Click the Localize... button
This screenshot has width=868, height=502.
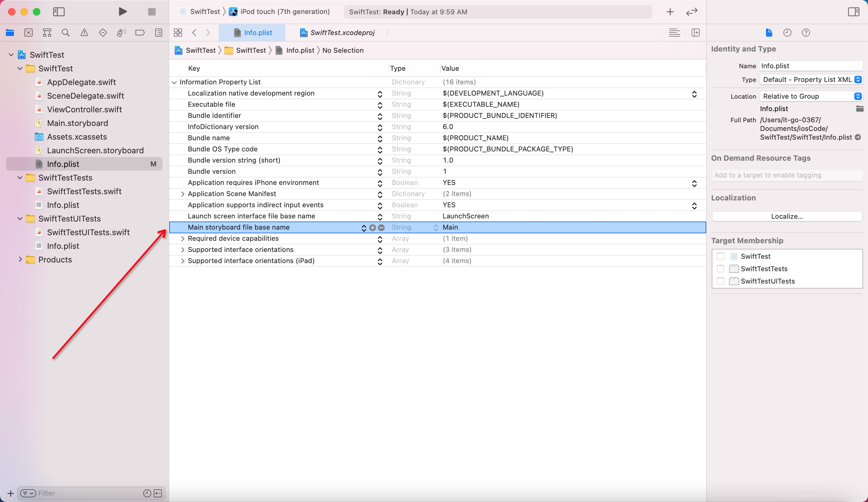[787, 216]
